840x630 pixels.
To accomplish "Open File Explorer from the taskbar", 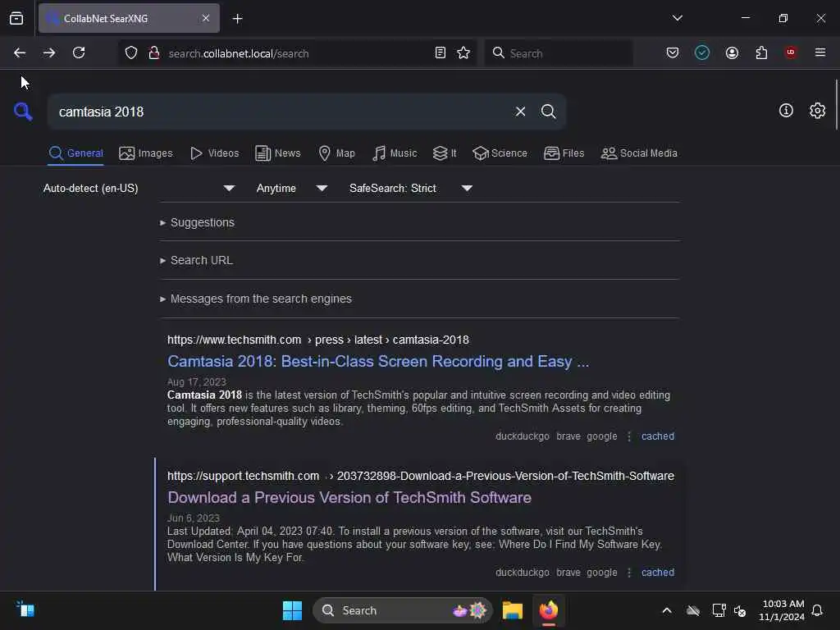I will click(513, 610).
